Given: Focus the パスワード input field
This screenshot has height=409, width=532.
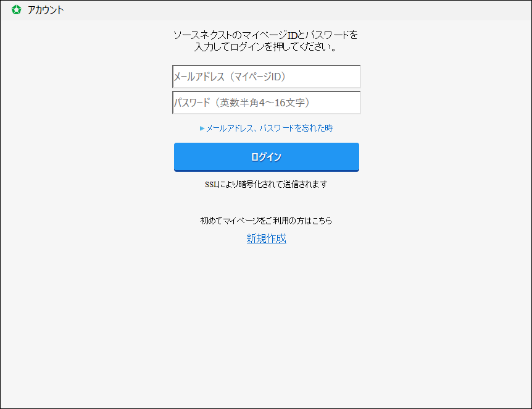Looking at the screenshot, I should point(267,103).
